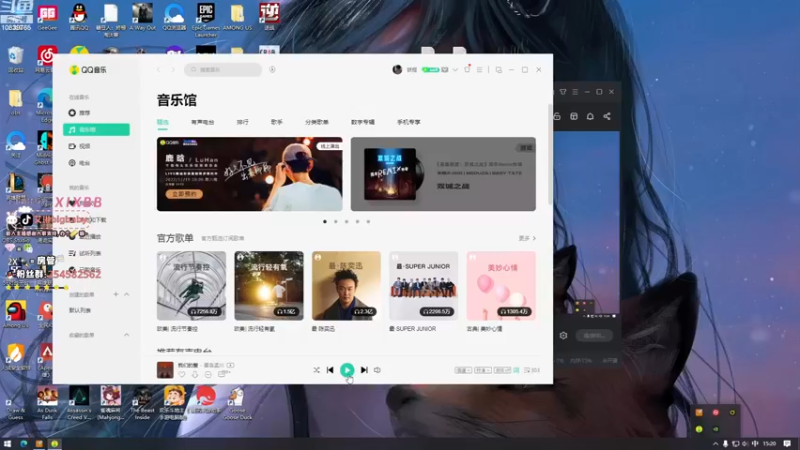The width and height of the screenshot is (800, 450).
Task: Skip to the previous track
Action: point(330,370)
